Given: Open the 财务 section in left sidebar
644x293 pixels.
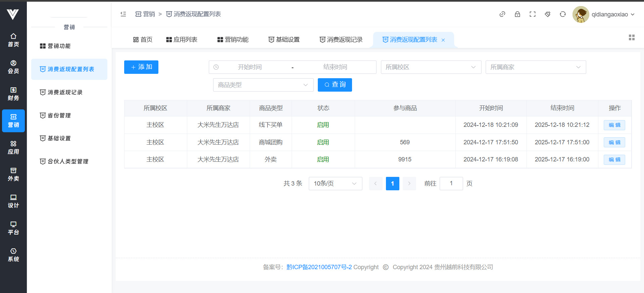Looking at the screenshot, I should pos(13,94).
